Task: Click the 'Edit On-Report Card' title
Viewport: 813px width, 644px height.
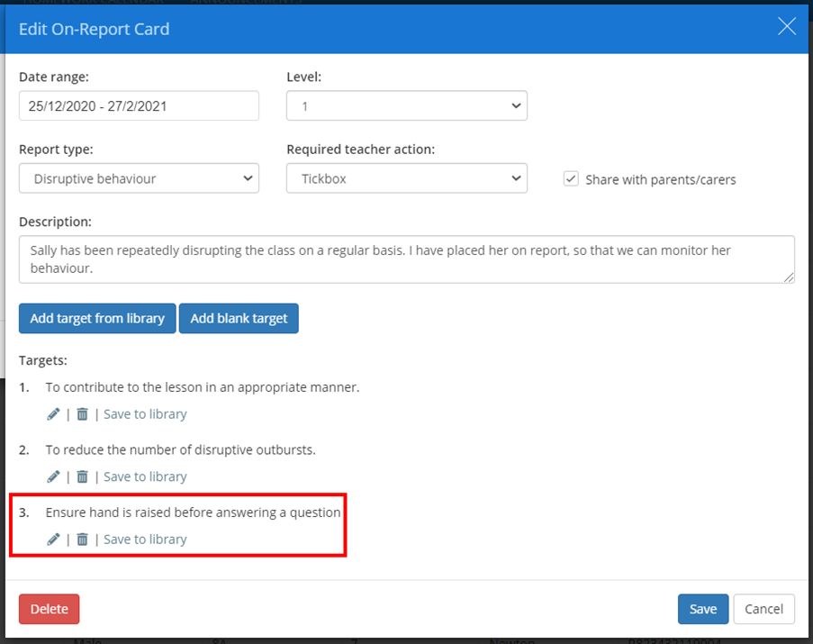Action: pyautogui.click(x=95, y=29)
